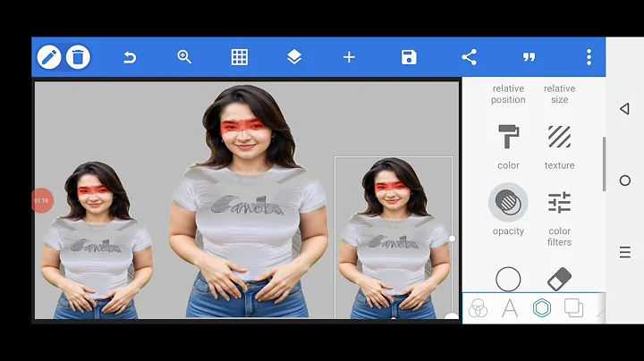Screen dimensions: 644x361
Task: Open color filters sliders option
Action: coord(559,218)
